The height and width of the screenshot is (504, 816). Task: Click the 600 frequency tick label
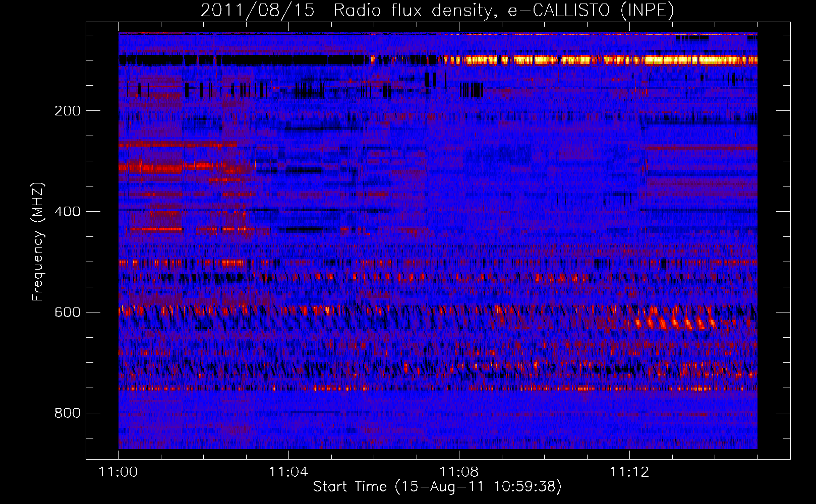pyautogui.click(x=68, y=312)
